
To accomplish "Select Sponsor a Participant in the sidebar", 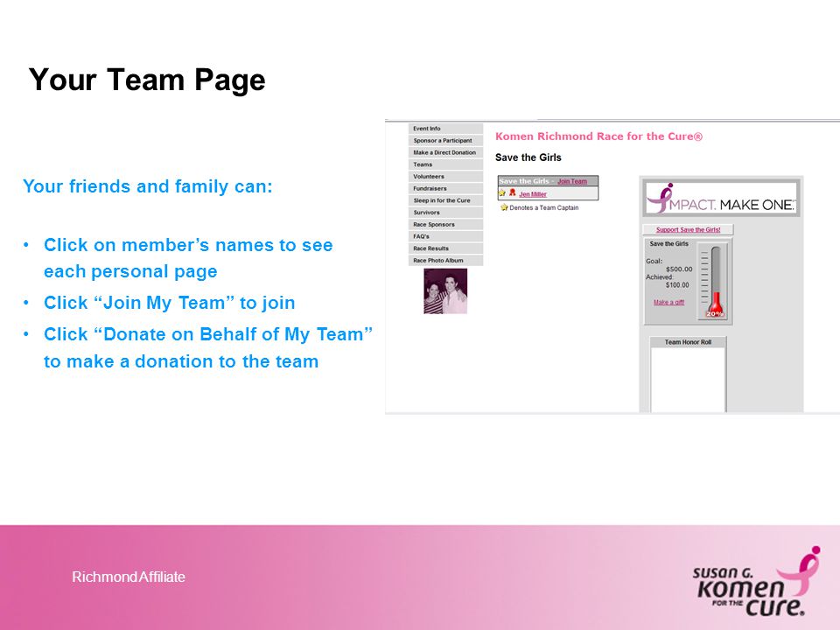I will (445, 140).
